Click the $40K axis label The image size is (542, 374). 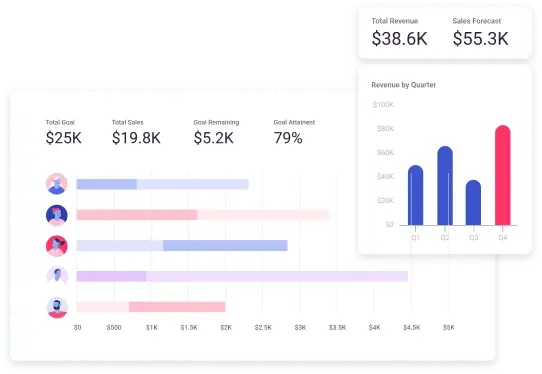tap(385, 177)
